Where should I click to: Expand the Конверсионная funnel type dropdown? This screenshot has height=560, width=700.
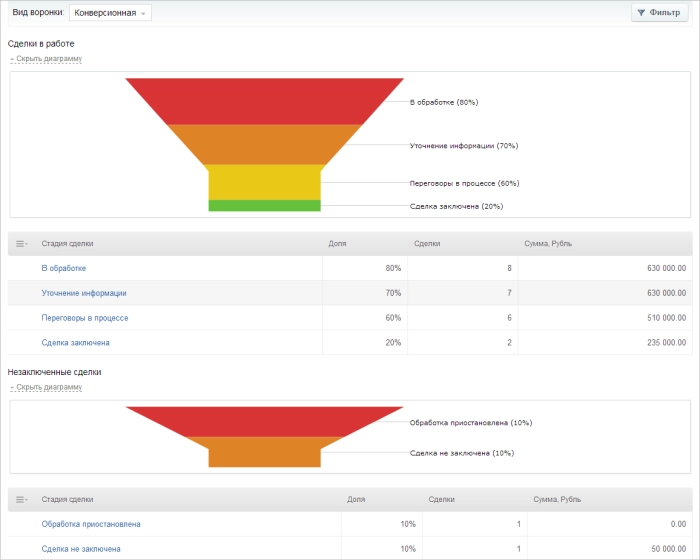click(110, 13)
